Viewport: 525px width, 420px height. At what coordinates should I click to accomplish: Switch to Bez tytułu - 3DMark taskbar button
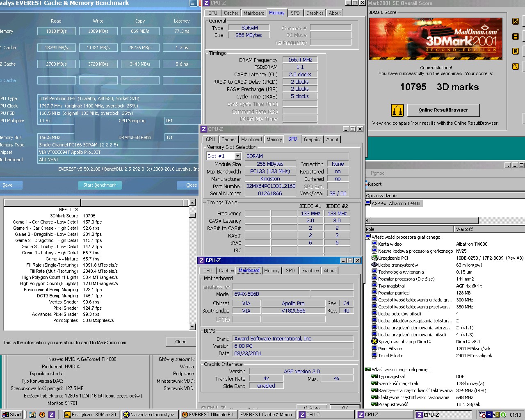[x=91, y=415]
